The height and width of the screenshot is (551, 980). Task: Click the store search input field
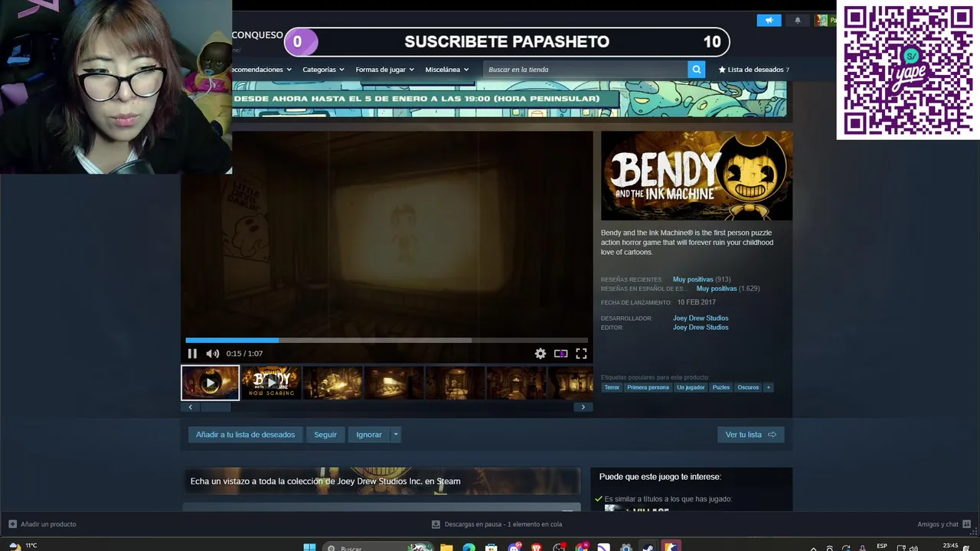pos(586,70)
